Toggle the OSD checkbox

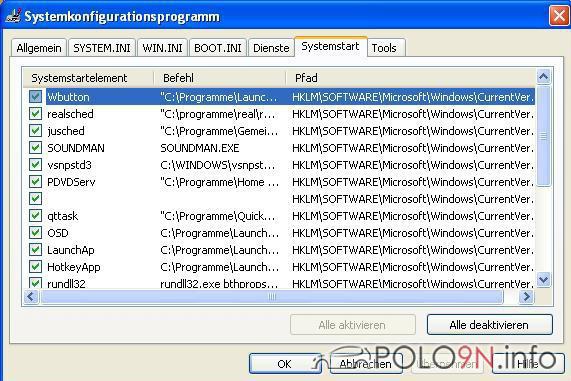coord(35,233)
